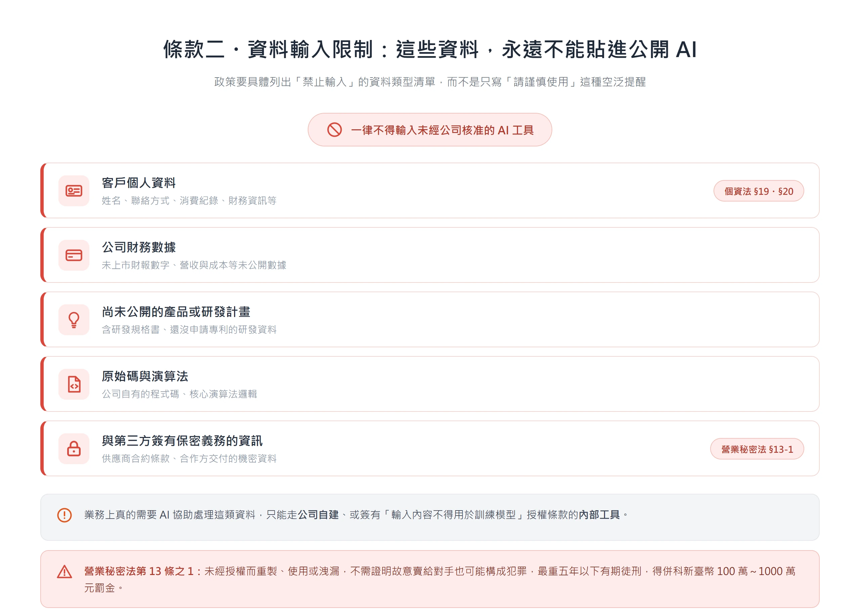Click the 營業秘密法 §13-1 badge
Viewport: 860px width, 616px height.
click(x=757, y=449)
